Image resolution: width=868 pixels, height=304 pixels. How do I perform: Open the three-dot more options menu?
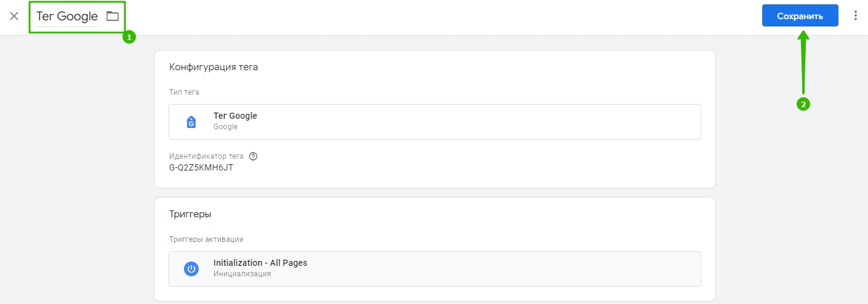coord(855,16)
